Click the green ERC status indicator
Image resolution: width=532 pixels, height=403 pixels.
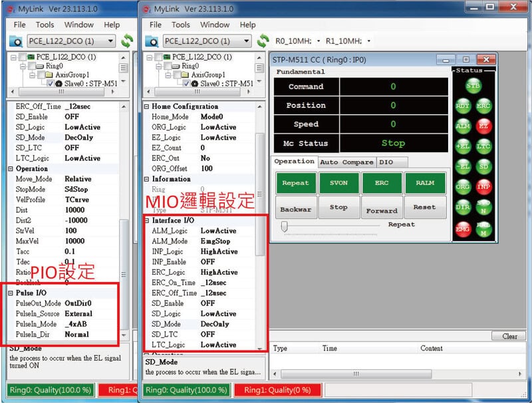pyautogui.click(x=483, y=106)
